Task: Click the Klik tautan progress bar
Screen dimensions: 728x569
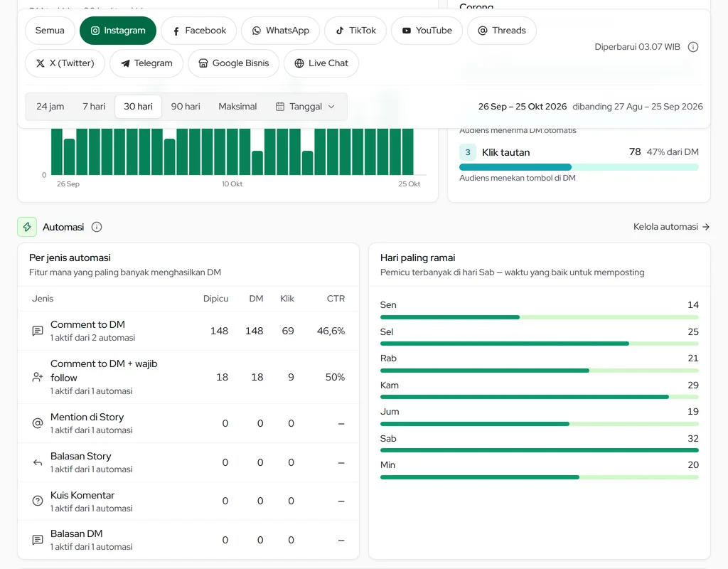Action: (x=579, y=167)
